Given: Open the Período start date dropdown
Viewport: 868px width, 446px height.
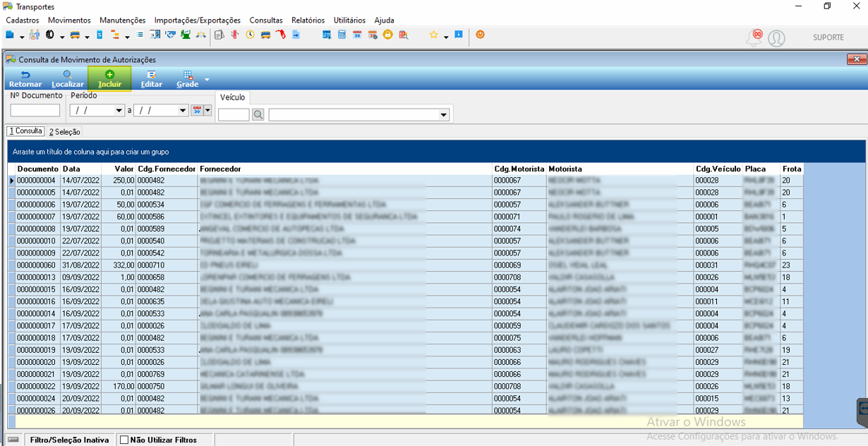Looking at the screenshot, I should 119,110.
